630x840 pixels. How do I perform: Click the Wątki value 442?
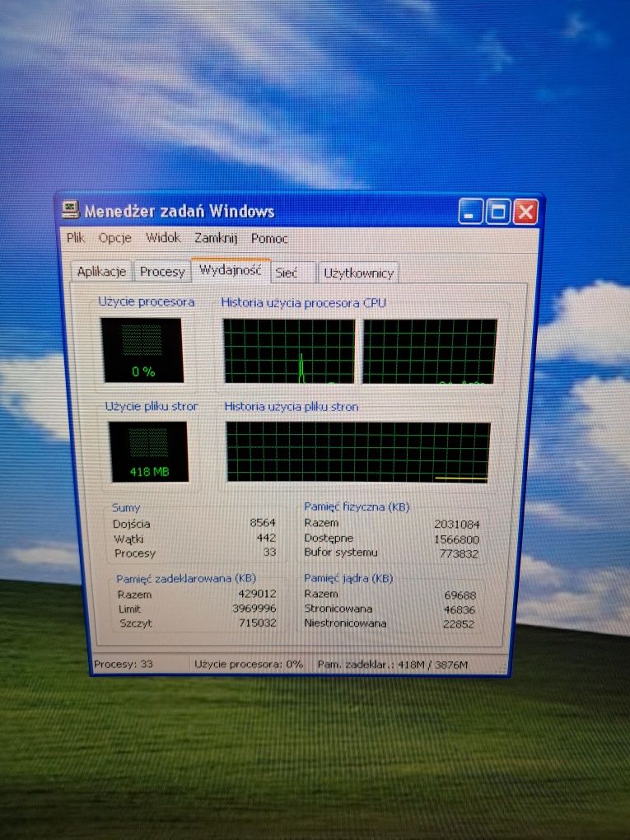click(x=266, y=537)
